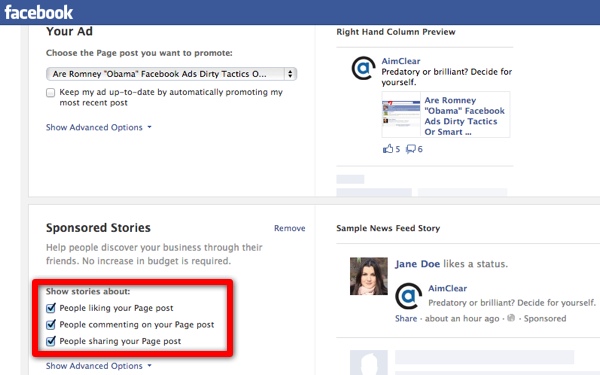Click Share link in sample story
600x375 pixels.
[406, 318]
